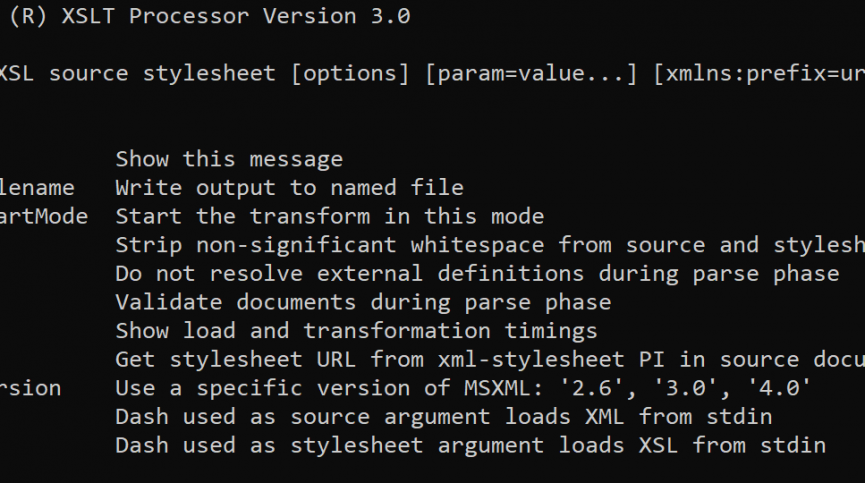Click "Show load and transformation timings" line
The height and width of the screenshot is (483, 865).
coord(356,330)
